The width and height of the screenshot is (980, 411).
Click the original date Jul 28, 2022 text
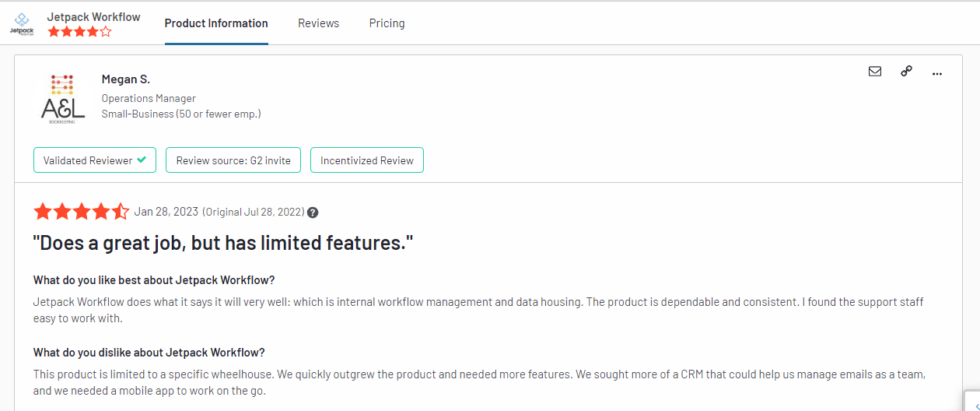click(253, 213)
